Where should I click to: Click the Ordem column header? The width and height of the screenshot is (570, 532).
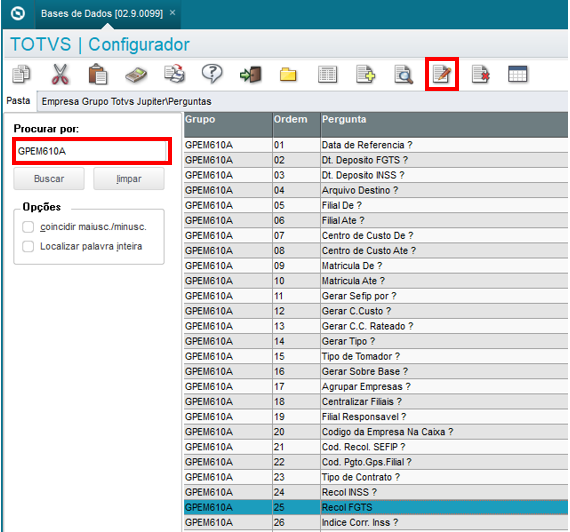pos(296,124)
